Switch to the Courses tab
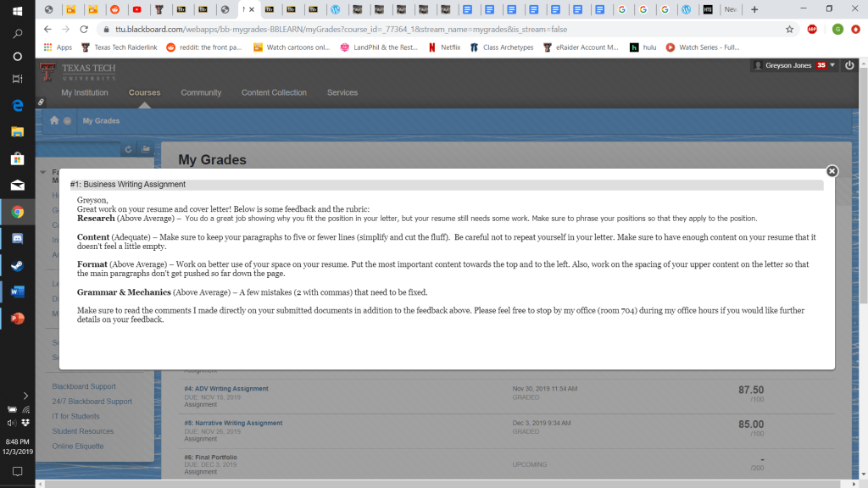Image resolution: width=868 pixels, height=488 pixels. [144, 92]
